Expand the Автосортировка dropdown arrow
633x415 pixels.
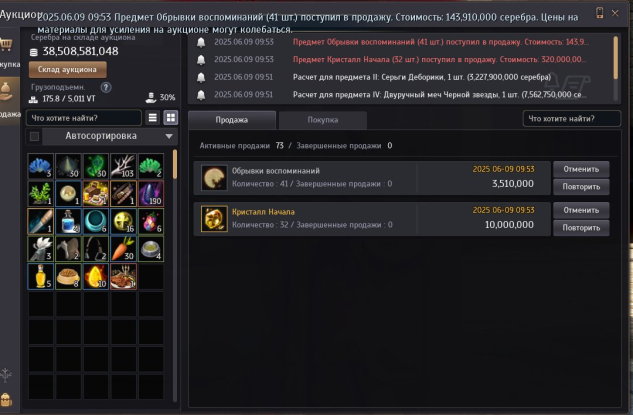pyautogui.click(x=169, y=136)
